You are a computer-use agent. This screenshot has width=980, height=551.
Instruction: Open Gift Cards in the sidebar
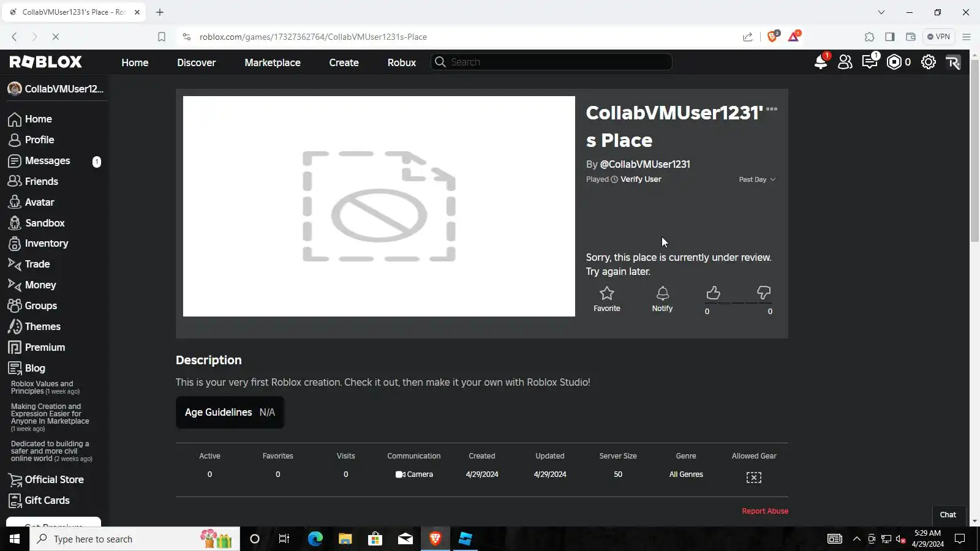click(47, 500)
